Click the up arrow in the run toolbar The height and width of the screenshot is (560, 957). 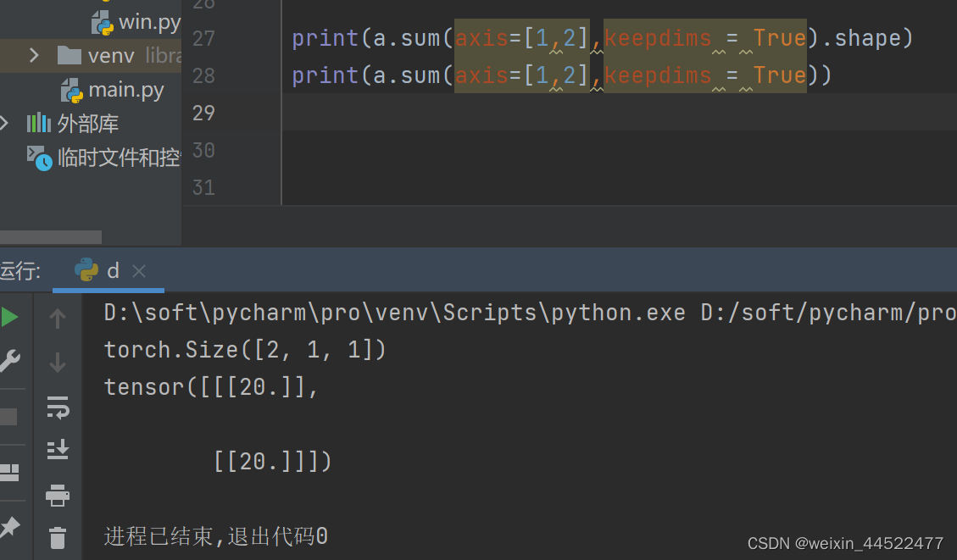(x=58, y=319)
